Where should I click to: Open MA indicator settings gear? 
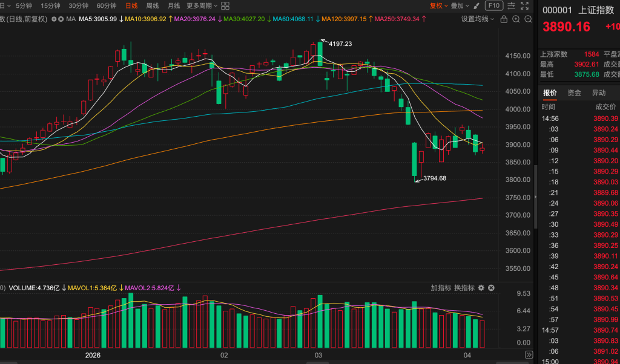[x=54, y=19]
